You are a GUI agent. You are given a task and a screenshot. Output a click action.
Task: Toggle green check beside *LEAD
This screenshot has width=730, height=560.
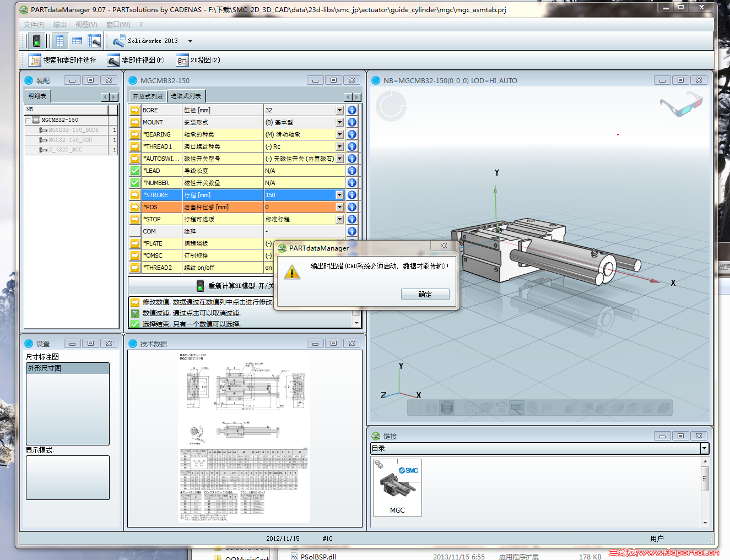click(135, 171)
